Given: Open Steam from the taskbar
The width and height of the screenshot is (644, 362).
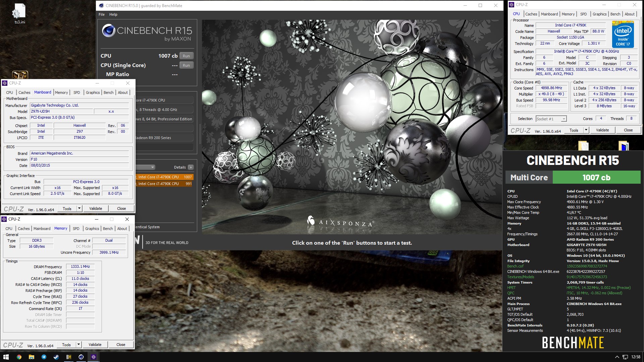Looking at the screenshot, I should pos(56,357).
